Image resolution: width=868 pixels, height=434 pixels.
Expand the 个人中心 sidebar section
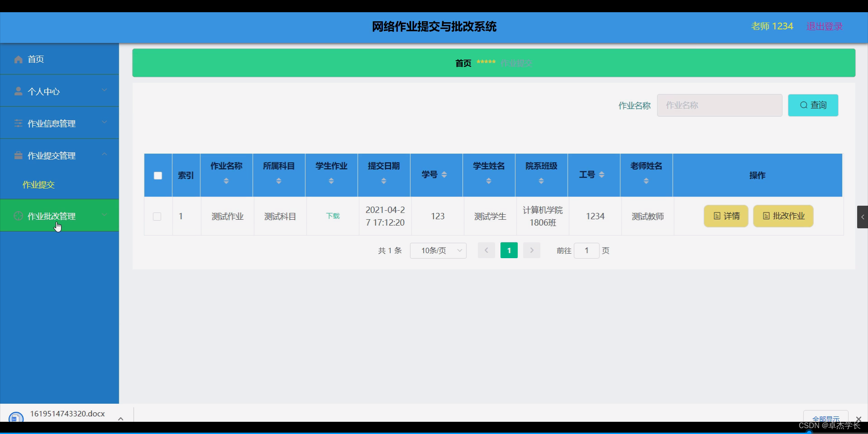click(104, 90)
